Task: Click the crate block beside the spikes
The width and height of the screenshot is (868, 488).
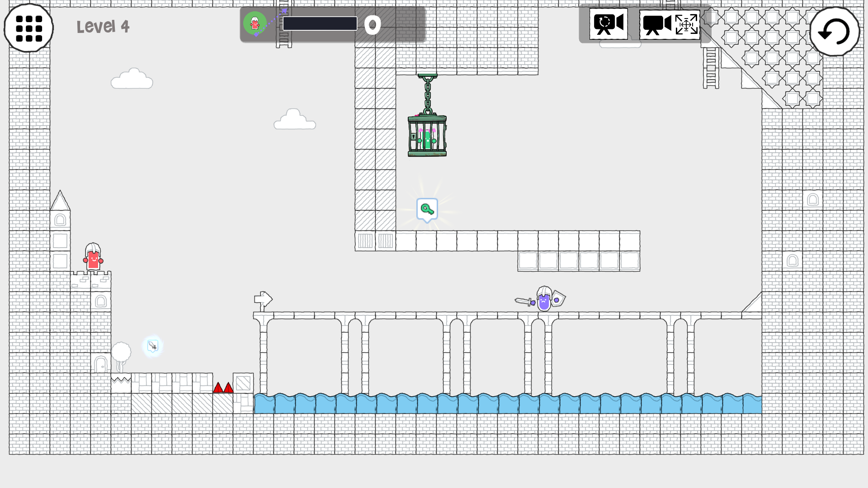Action: [243, 383]
